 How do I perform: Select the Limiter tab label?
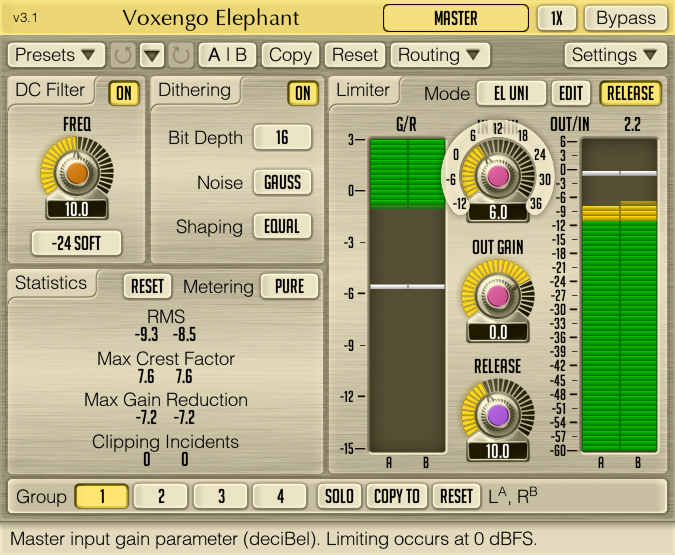click(x=363, y=90)
